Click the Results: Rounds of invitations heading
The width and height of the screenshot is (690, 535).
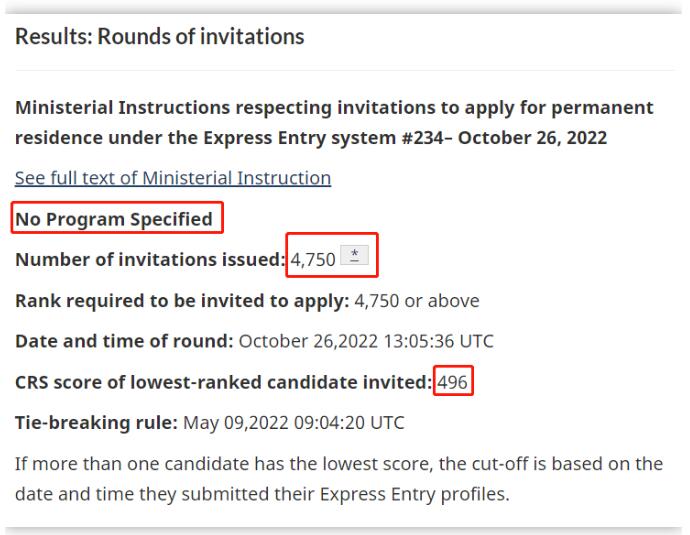[x=160, y=36]
